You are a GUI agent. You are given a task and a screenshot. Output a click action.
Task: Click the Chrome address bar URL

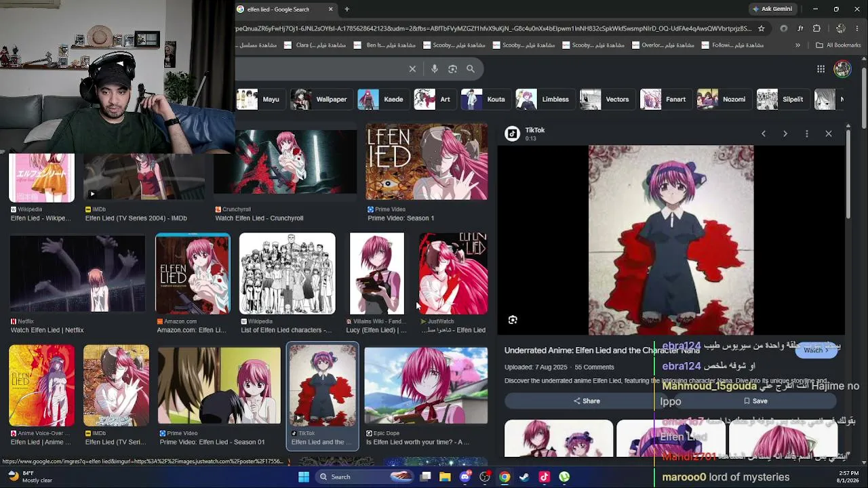pyautogui.click(x=494, y=28)
